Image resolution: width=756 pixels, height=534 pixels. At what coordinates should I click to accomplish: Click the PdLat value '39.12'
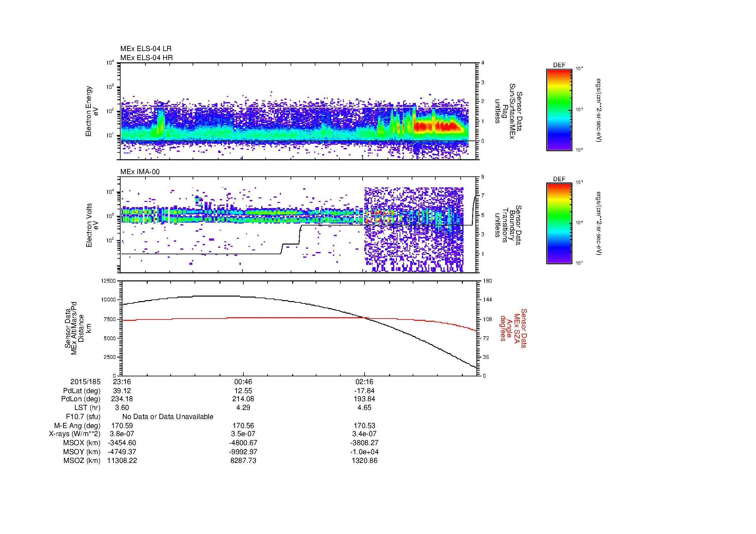coord(122,391)
